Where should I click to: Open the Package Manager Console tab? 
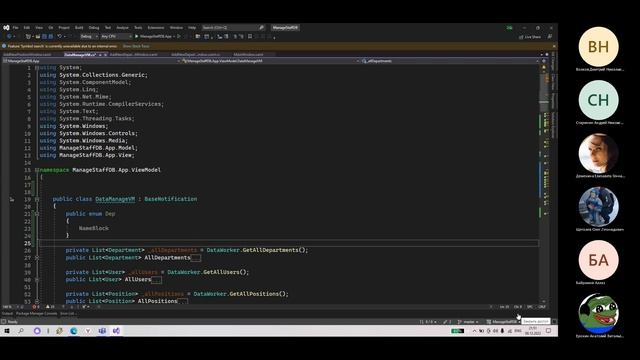[x=36, y=314]
